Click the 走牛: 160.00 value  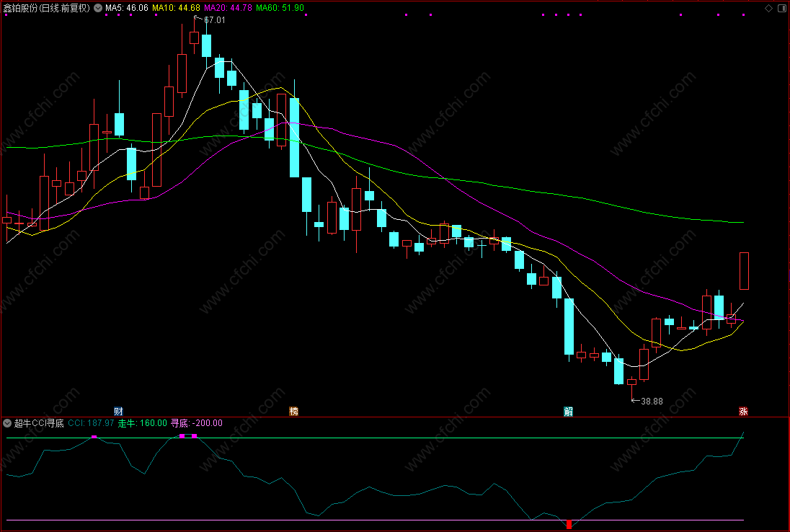pyautogui.click(x=143, y=423)
